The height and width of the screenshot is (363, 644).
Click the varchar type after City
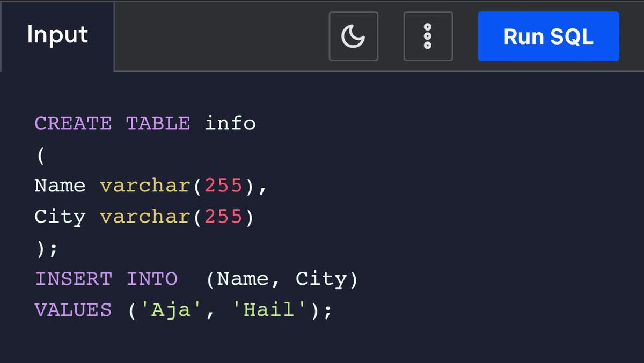coord(145,217)
